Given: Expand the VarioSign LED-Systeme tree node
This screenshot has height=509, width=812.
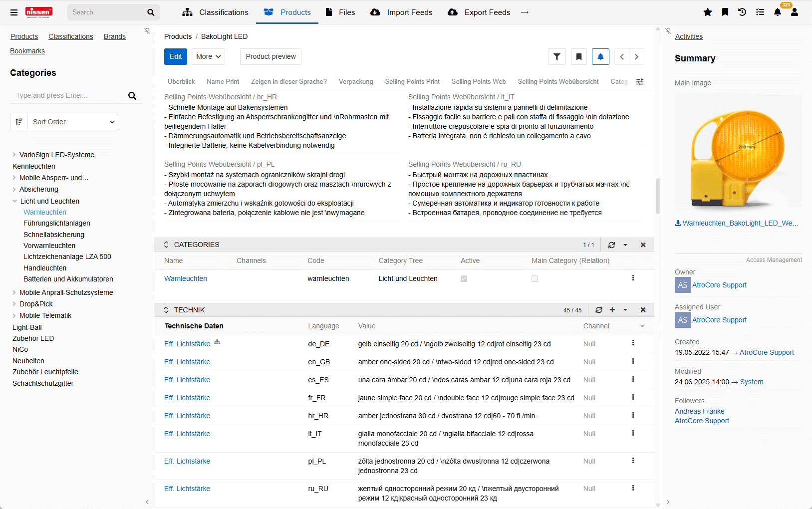Looking at the screenshot, I should click(x=14, y=155).
